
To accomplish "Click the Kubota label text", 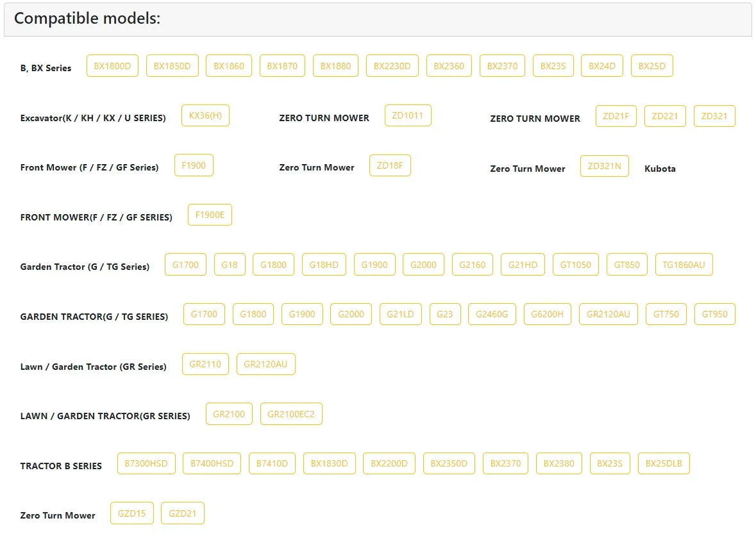I will pos(660,169).
